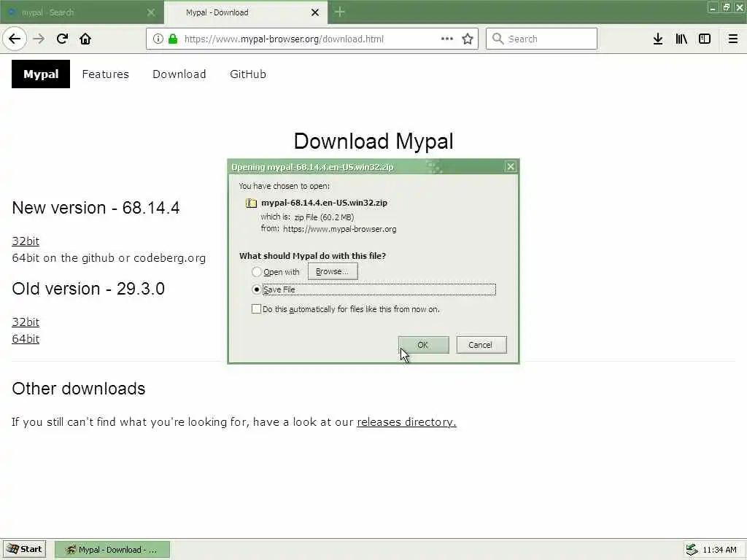
Task: Close the Opening mypal zip dialog
Action: click(511, 166)
